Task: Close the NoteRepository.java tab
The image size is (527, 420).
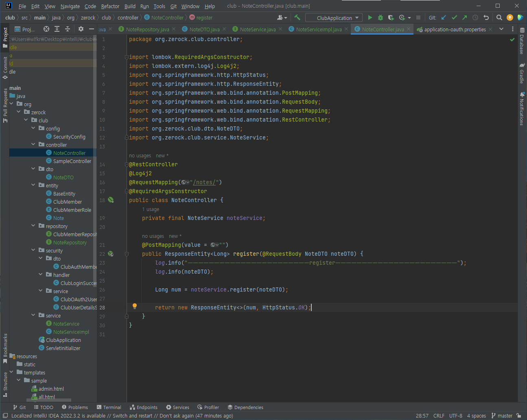Action: coord(174,29)
